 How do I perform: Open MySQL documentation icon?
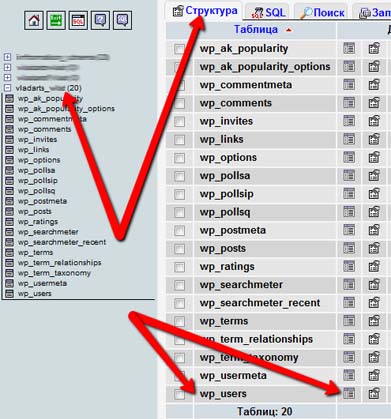(x=122, y=20)
